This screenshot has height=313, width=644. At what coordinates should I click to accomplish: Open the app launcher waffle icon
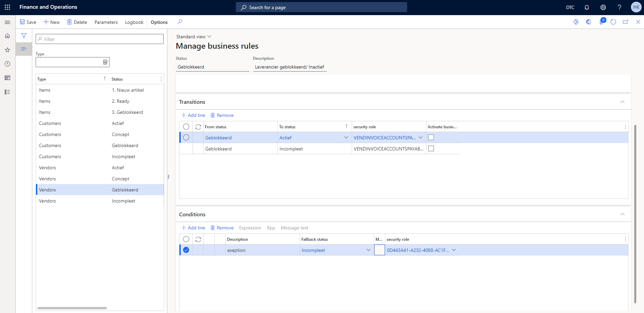[7, 7]
